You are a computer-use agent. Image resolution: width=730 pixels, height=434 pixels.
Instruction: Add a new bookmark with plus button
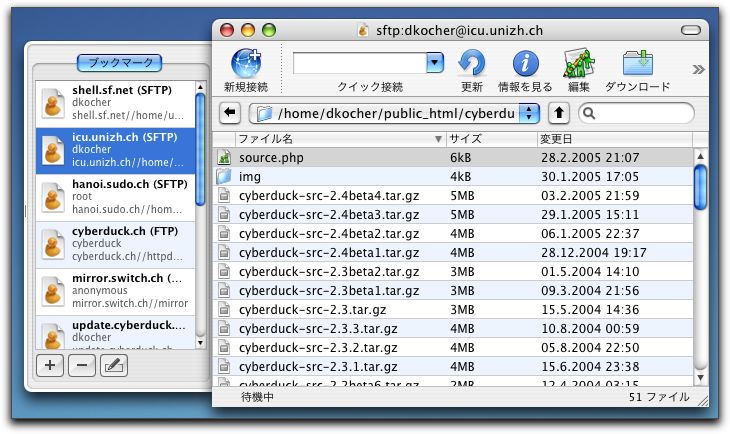click(x=50, y=365)
